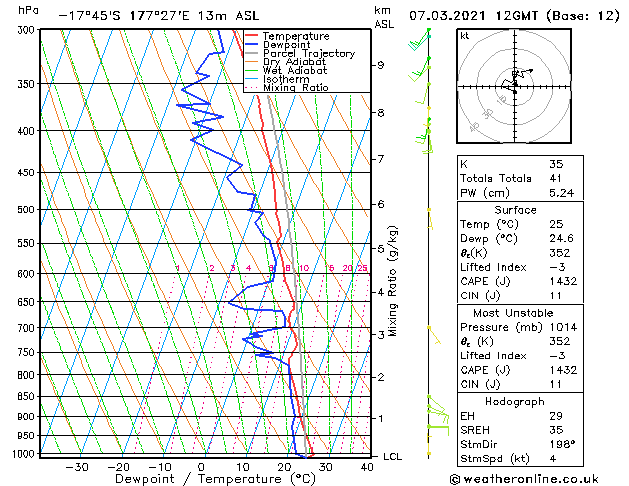Screen dimensions: 629x486
Task: Click the 0 temperature axis tick
Action: (201, 467)
